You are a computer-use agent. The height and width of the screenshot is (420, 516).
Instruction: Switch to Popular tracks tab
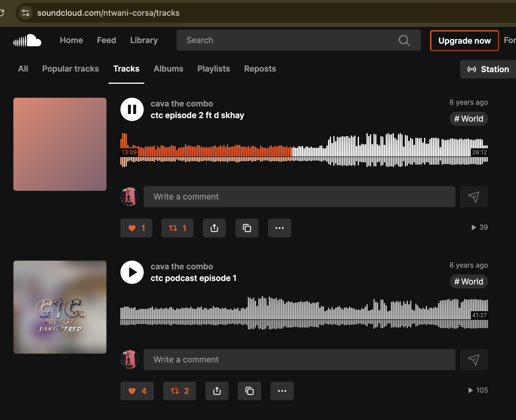click(x=70, y=69)
